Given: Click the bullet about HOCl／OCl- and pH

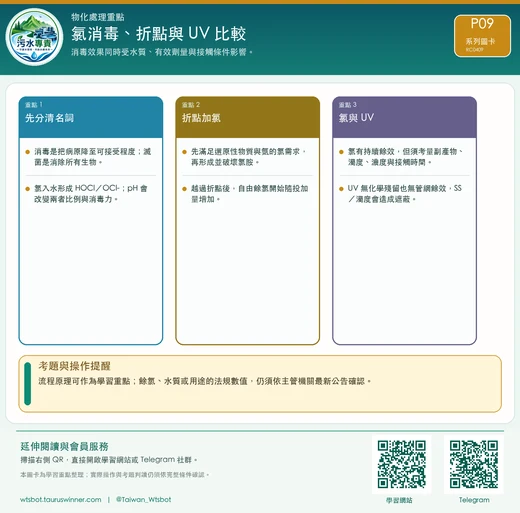Looking at the screenshot, I should point(91,194).
